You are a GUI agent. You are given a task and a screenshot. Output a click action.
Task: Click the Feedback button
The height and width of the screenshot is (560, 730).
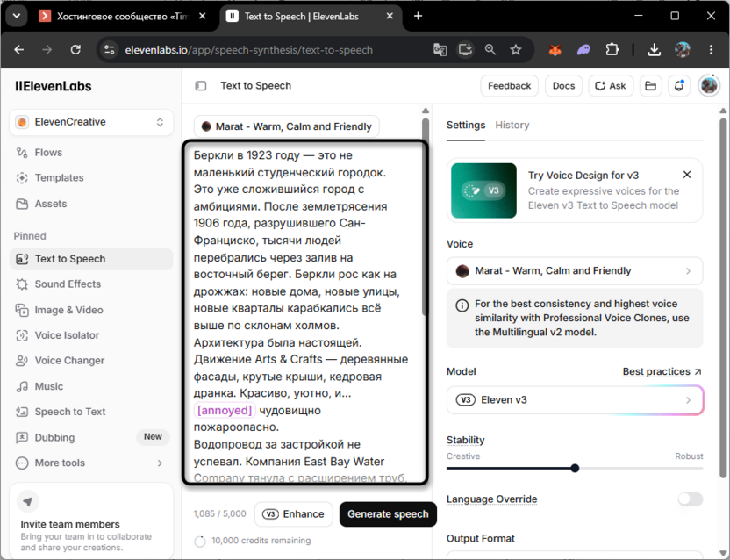509,86
